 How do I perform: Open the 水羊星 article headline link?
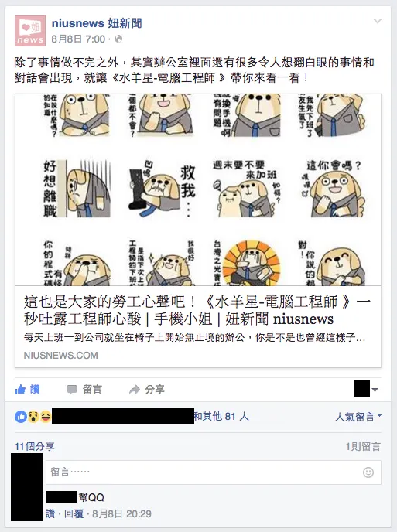tap(197, 310)
